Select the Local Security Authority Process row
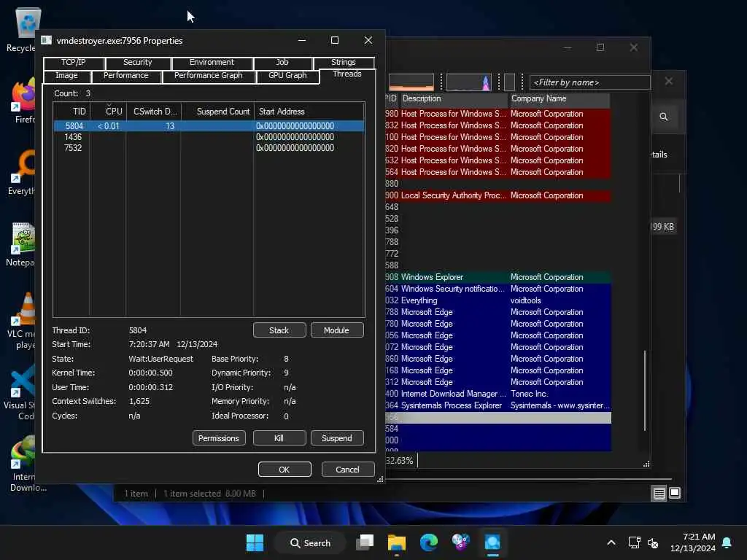The width and height of the screenshot is (747, 560). click(498, 195)
